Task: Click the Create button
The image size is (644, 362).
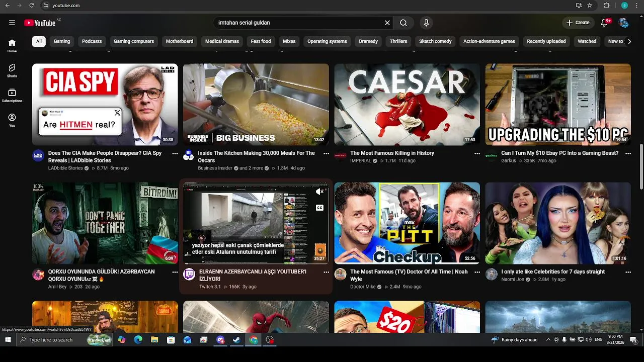Action: point(578,23)
